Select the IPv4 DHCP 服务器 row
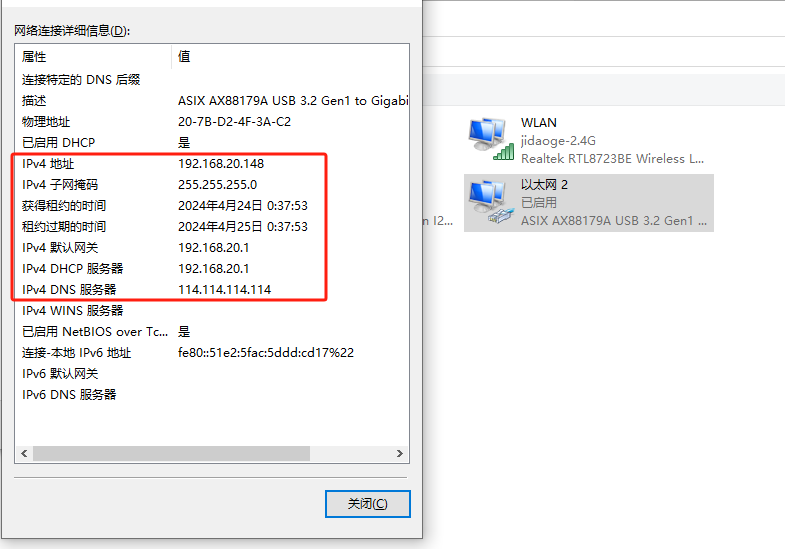This screenshot has height=549, width=785. (212, 269)
